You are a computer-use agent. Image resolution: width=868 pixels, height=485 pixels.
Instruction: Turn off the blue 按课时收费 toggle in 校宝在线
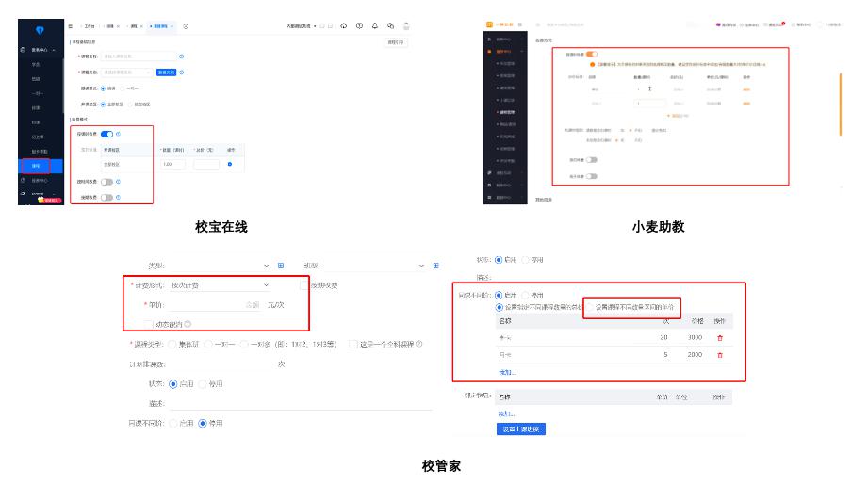pyautogui.click(x=106, y=134)
